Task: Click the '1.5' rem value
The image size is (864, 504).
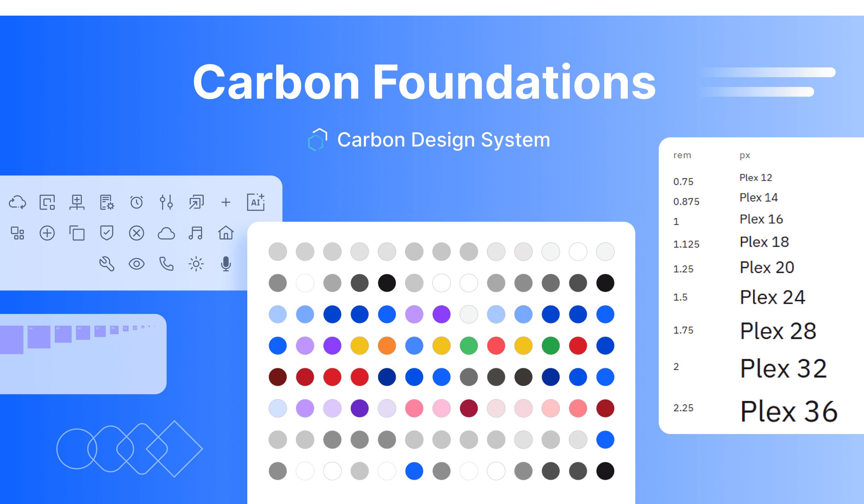Action: [681, 297]
